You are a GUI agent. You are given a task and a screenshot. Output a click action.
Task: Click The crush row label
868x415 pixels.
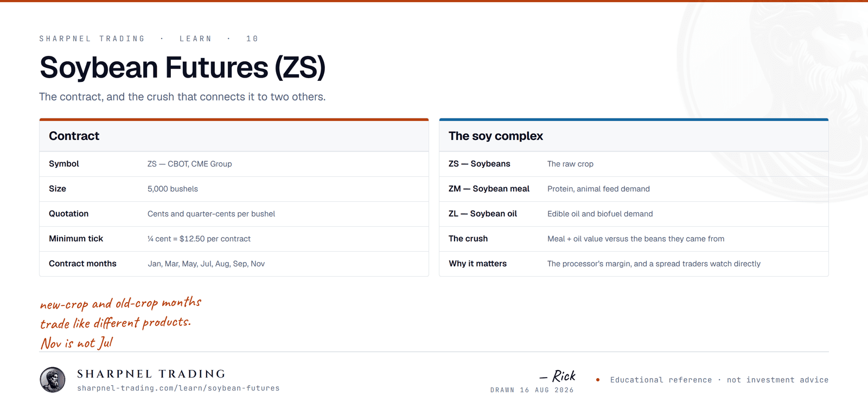pyautogui.click(x=468, y=239)
